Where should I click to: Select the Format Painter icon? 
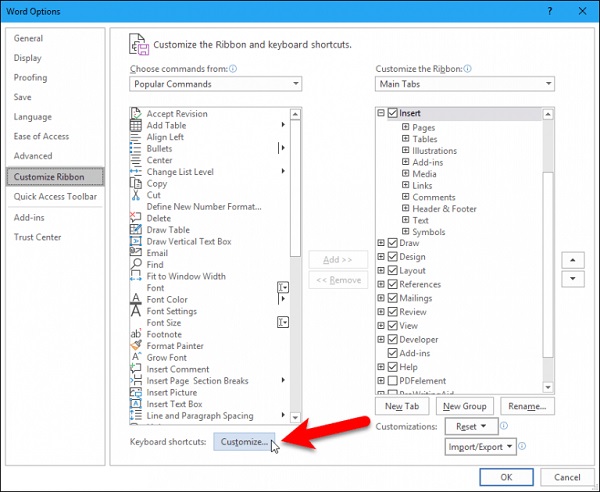pos(136,346)
